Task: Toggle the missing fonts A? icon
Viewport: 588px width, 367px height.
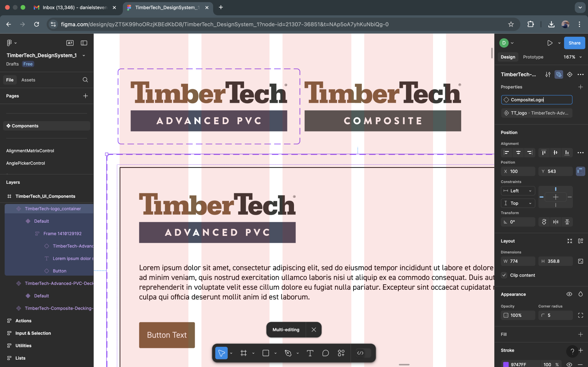Action: 70,43
